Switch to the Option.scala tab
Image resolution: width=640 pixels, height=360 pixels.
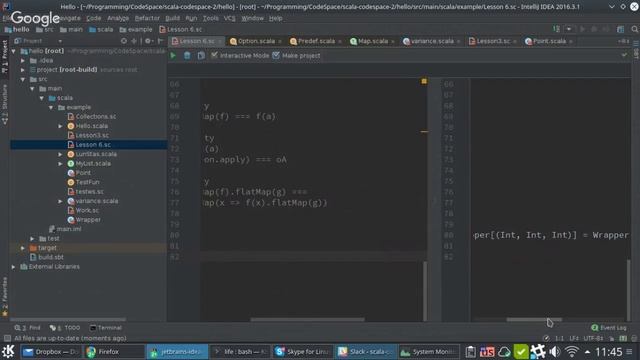(x=256, y=41)
